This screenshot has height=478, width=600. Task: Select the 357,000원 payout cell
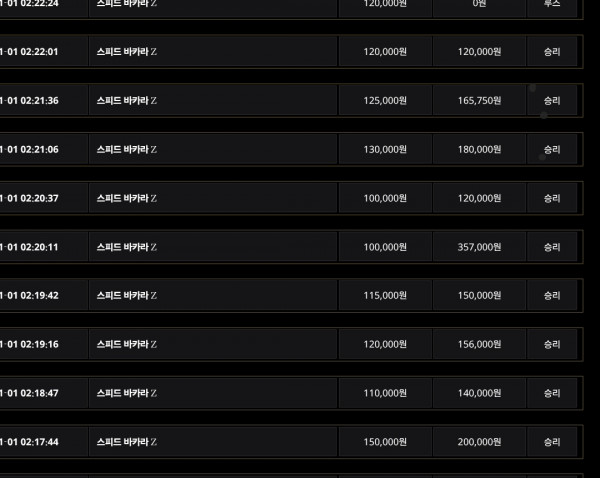[480, 246]
